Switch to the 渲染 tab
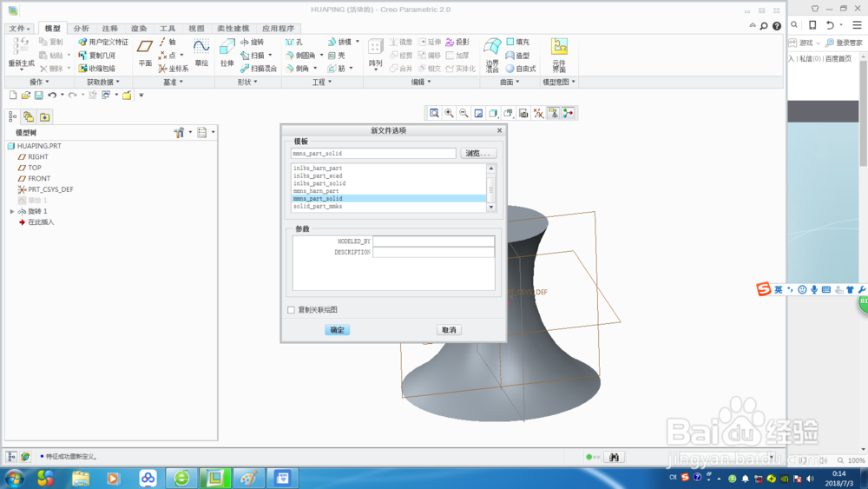 (139, 29)
